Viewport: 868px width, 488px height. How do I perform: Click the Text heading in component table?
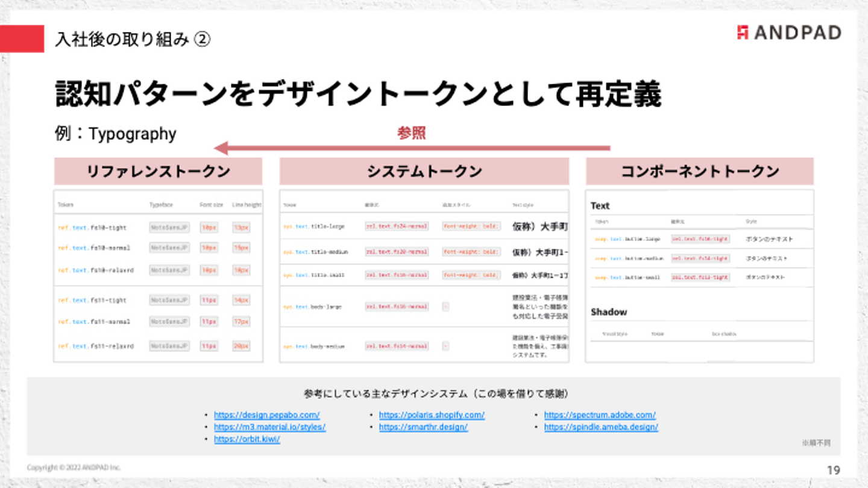point(600,206)
